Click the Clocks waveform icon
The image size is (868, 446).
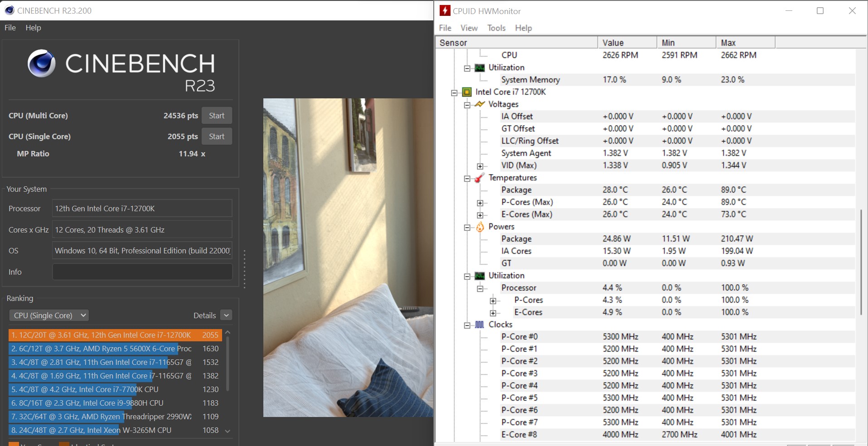[x=480, y=325]
